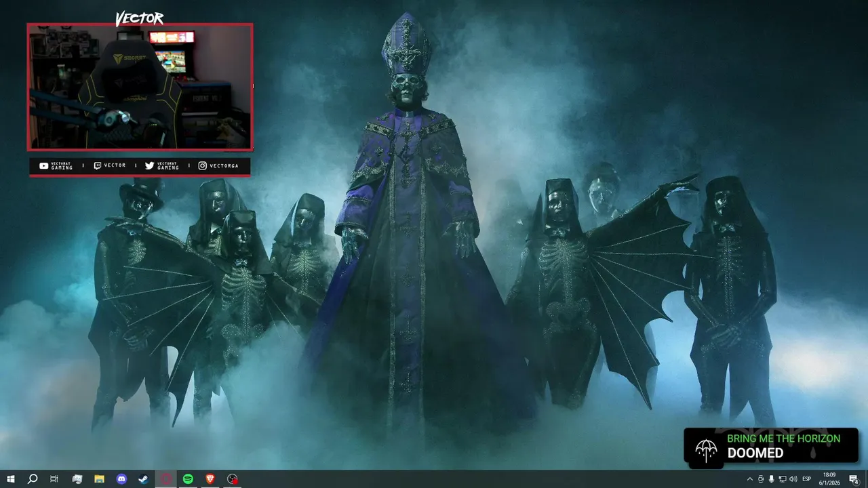This screenshot has width=868, height=488.
Task: Click Instagram icon in social bar
Action: tap(202, 165)
